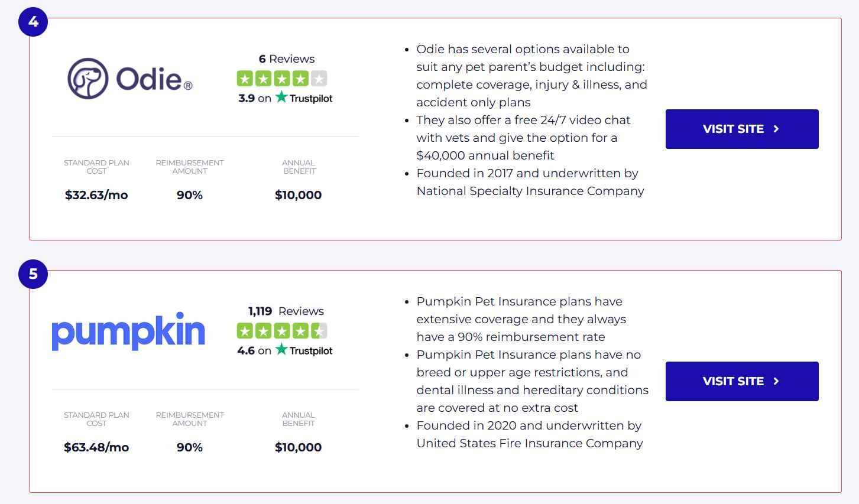Click the Trustpilot logo under Odie
This screenshot has height=504, width=859.
tap(304, 97)
